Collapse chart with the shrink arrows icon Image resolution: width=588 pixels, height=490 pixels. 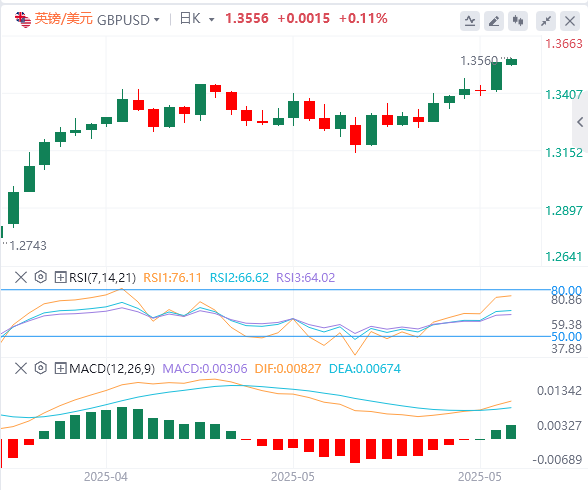pos(546,21)
